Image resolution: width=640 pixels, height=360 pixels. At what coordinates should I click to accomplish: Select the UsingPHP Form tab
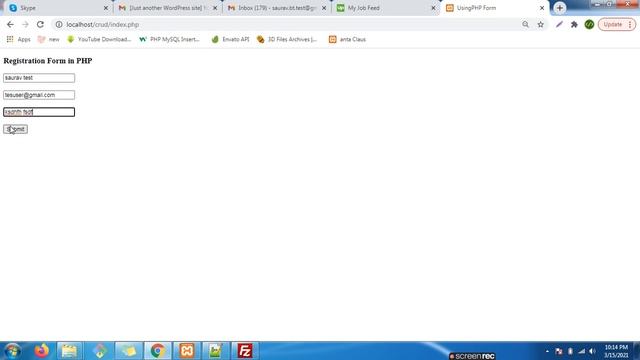pyautogui.click(x=495, y=8)
